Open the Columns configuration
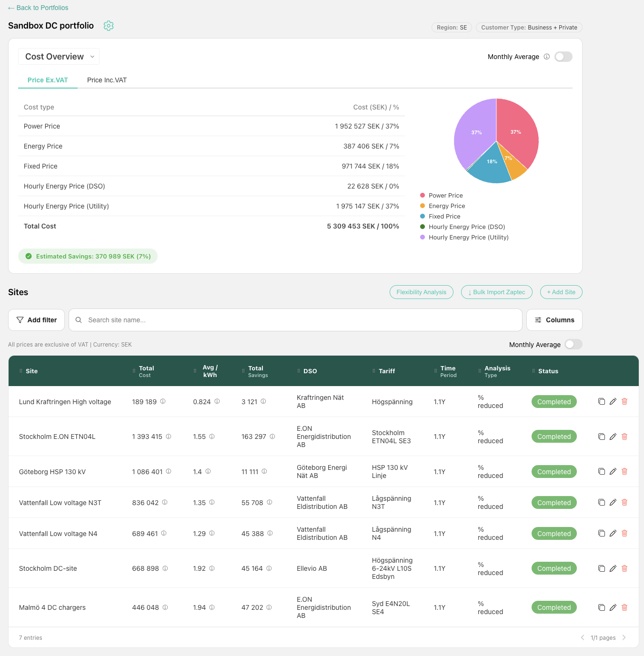This screenshot has height=656, width=644. 554,320
